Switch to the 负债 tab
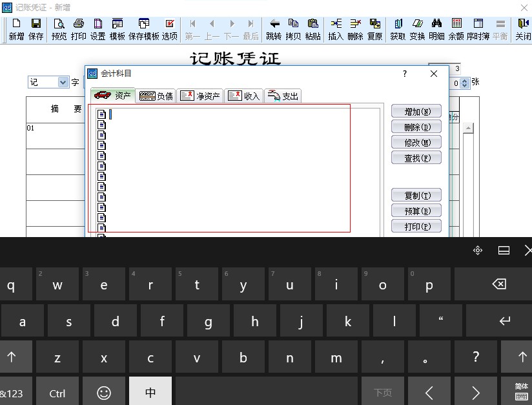This screenshot has height=405, width=532. click(x=156, y=96)
